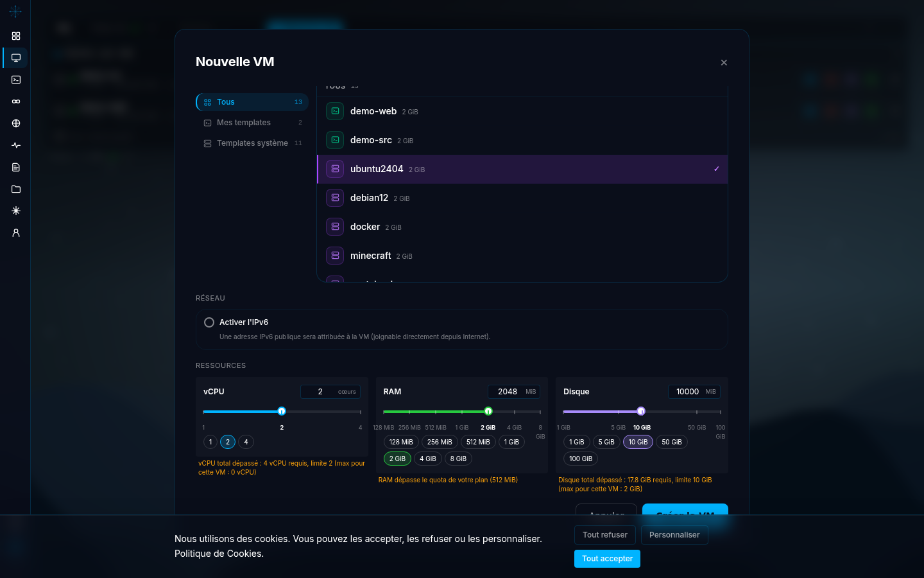Image resolution: width=924 pixels, height=578 pixels.
Task: Click the debian12 server template icon
Action: pos(335,198)
